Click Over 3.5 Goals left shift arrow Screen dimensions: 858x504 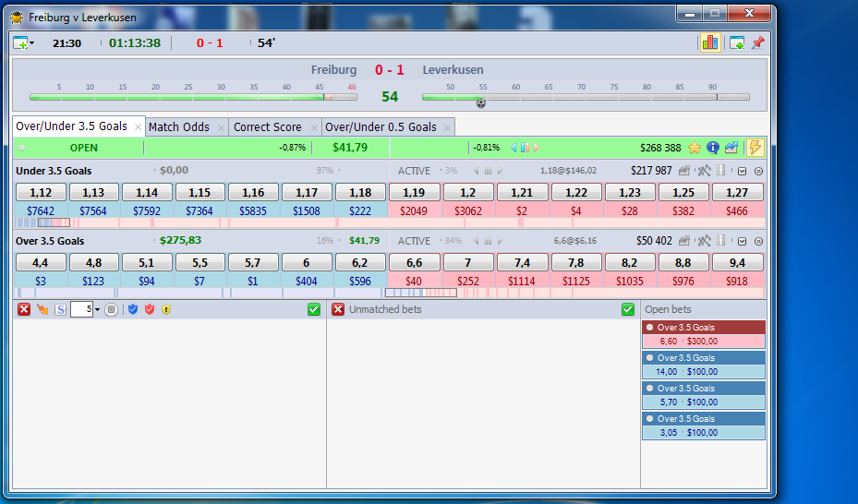coord(476,241)
